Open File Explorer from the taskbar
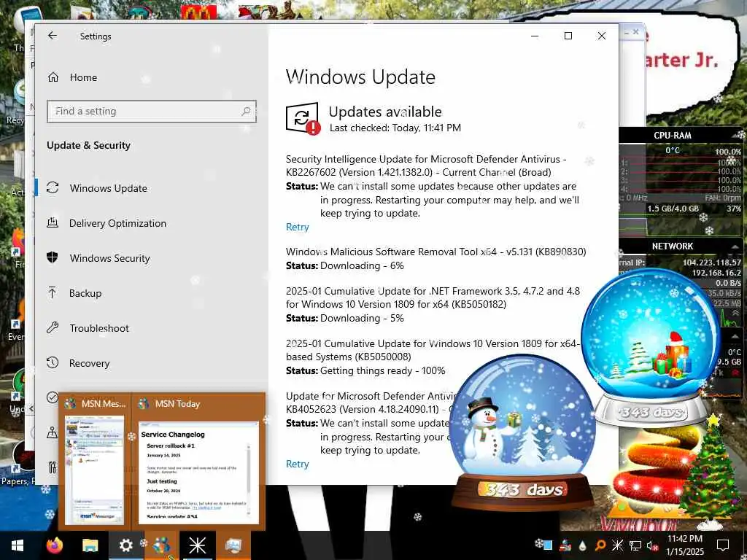The width and height of the screenshot is (747, 560). pyautogui.click(x=90, y=545)
